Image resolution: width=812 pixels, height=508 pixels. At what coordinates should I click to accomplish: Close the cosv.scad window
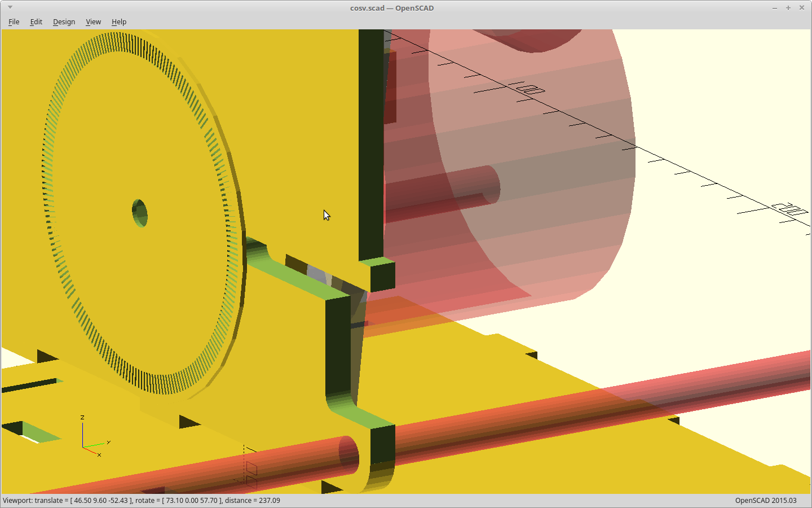point(801,8)
